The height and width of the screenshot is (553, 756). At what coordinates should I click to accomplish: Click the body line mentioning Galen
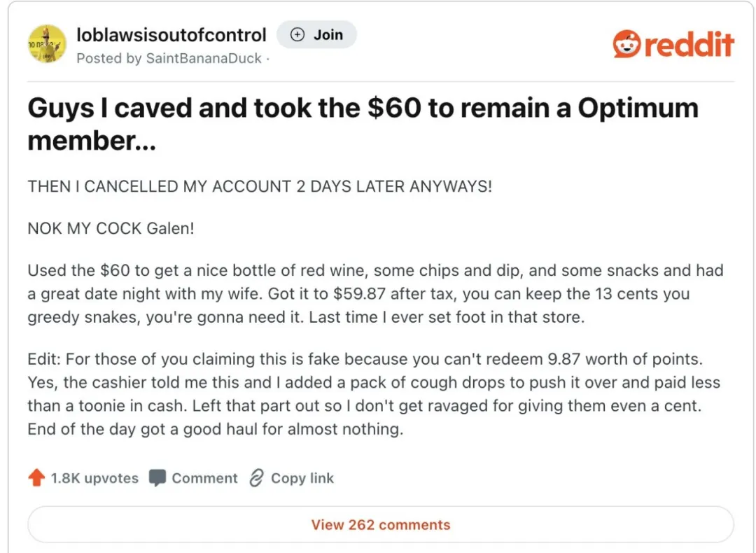(111, 229)
